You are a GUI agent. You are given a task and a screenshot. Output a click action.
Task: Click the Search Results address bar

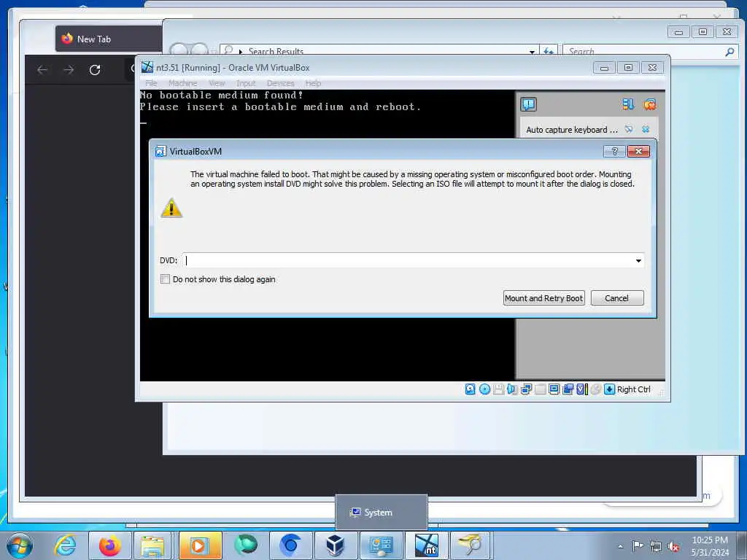379,52
